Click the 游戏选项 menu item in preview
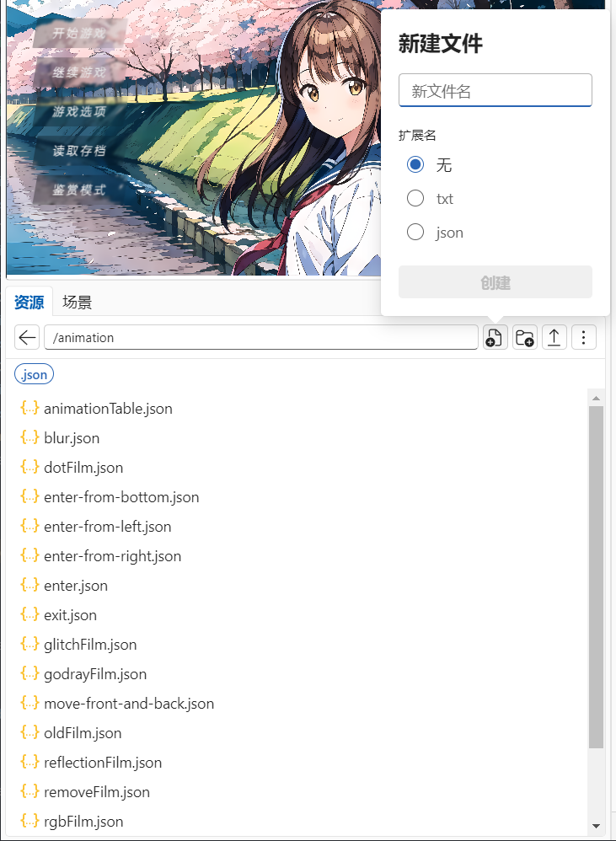The height and width of the screenshot is (841, 616). (79, 111)
